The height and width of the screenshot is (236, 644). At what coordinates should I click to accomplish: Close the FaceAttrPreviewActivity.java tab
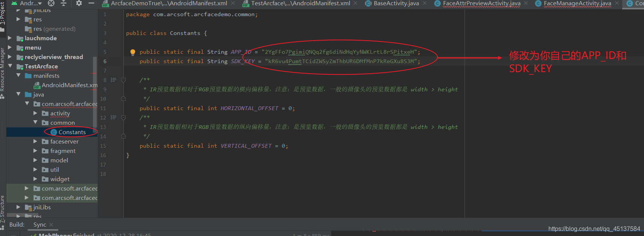526,3
